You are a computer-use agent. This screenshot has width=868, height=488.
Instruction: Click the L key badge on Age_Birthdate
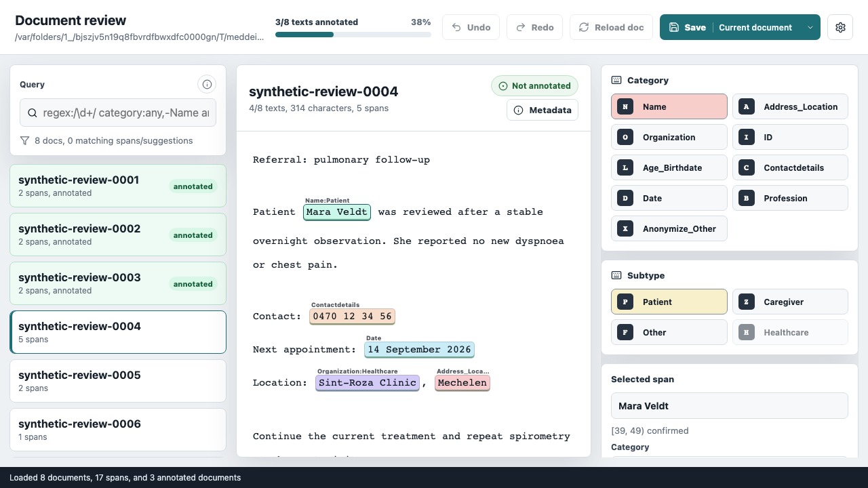[x=625, y=167]
